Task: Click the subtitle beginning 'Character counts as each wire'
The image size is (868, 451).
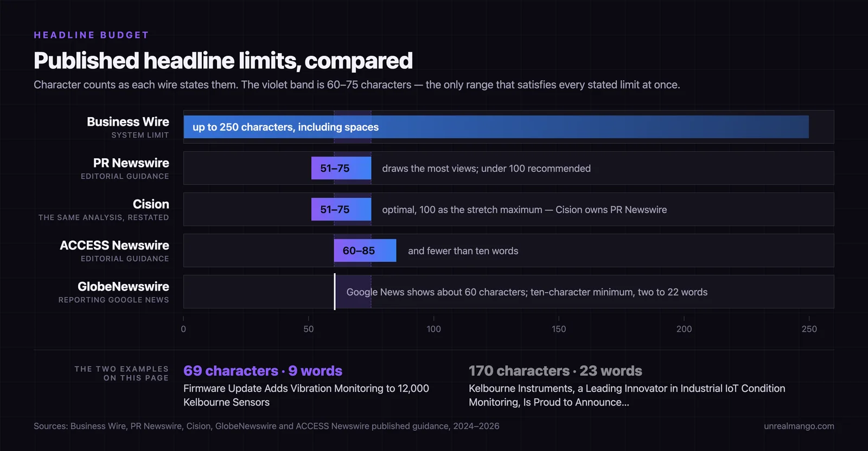Action: pyautogui.click(x=356, y=85)
